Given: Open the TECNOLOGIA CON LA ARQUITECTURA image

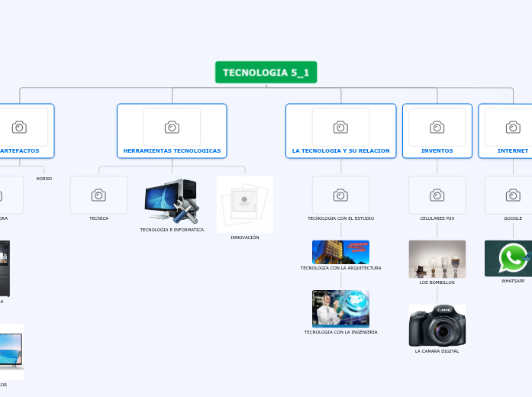Looking at the screenshot, I should (x=340, y=251).
